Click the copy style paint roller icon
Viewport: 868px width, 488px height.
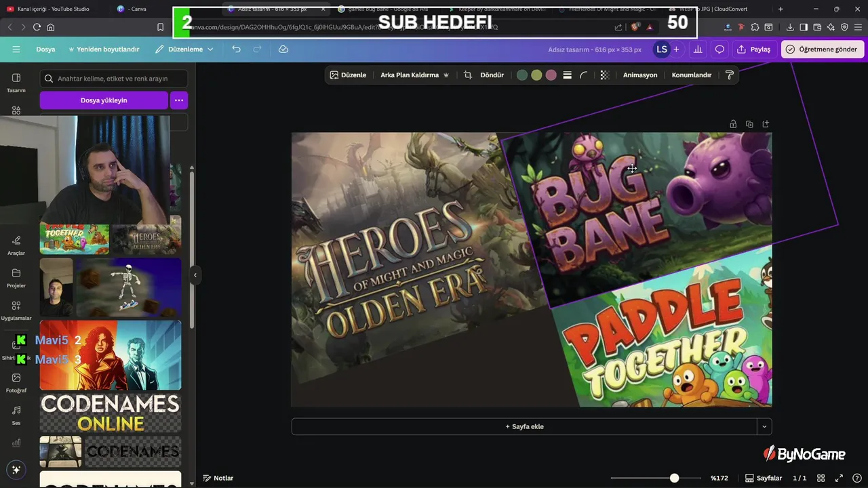point(730,75)
